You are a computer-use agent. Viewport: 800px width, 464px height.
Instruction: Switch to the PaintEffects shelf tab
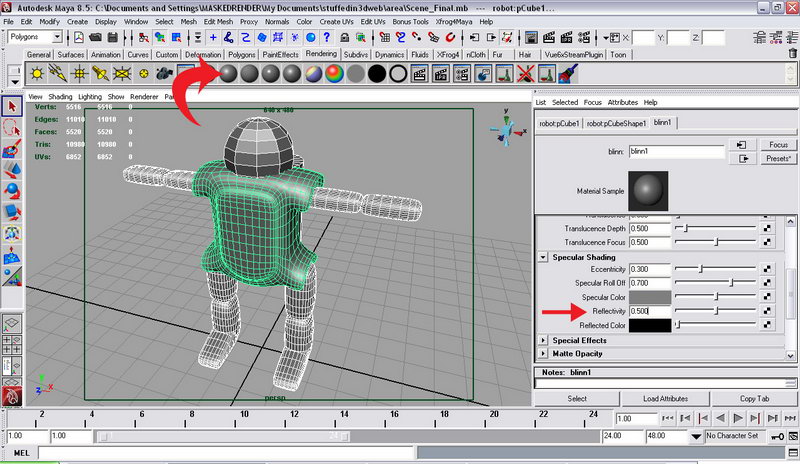pos(281,54)
